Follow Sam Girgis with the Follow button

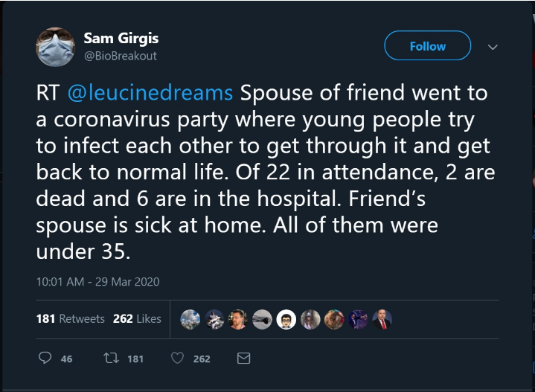coord(427,46)
